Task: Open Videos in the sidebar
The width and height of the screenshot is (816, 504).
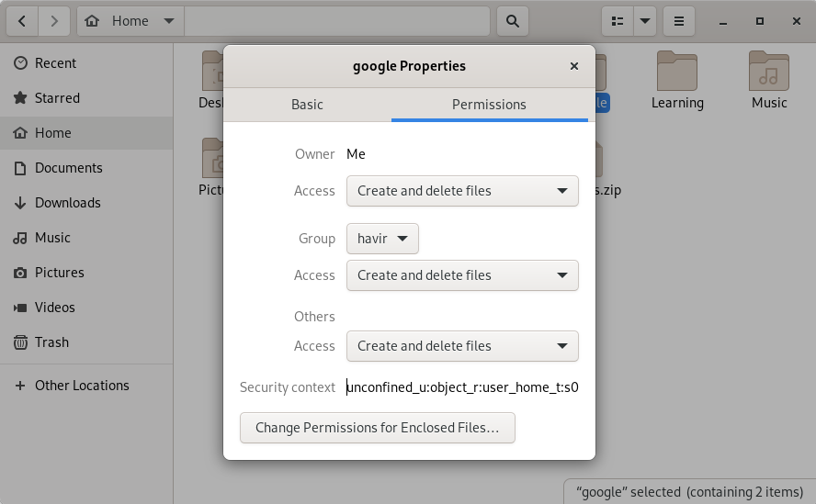Action: pos(86,308)
